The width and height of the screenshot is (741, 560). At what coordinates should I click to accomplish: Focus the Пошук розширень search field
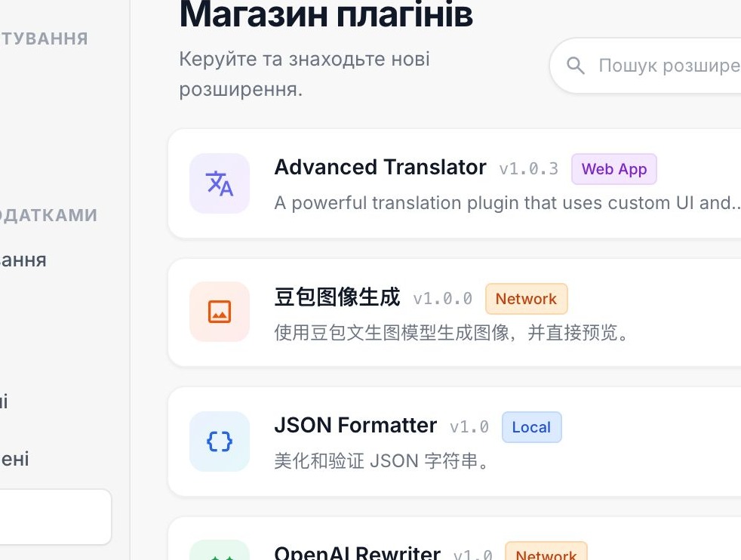645,66
